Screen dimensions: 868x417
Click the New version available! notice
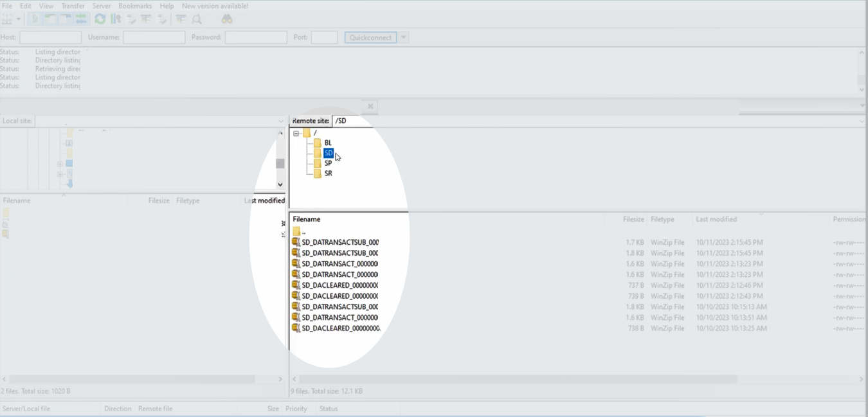point(215,6)
